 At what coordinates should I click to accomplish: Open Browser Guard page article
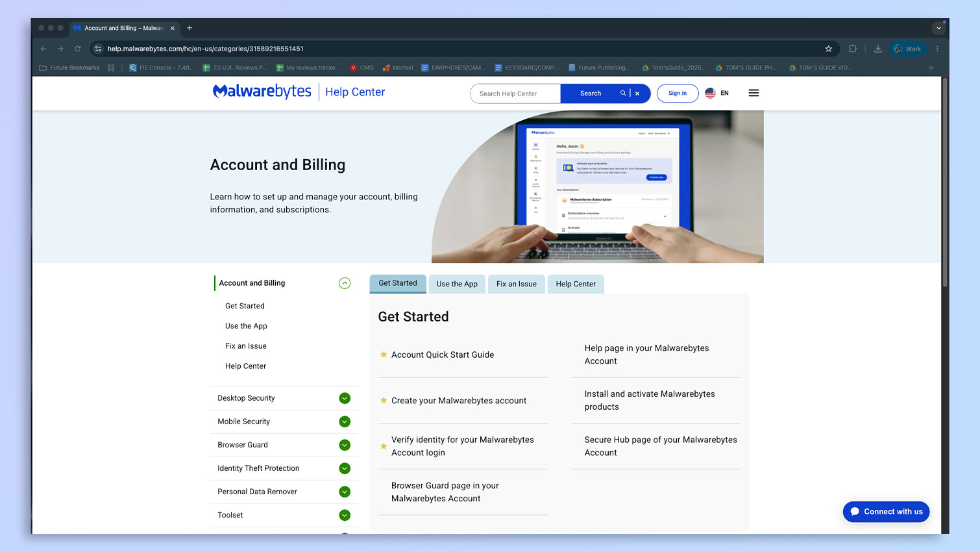(445, 492)
